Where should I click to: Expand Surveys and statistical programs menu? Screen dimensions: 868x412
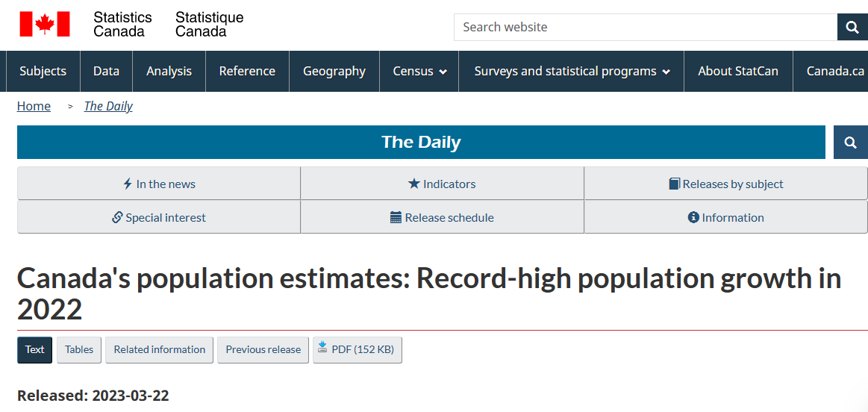571,72
